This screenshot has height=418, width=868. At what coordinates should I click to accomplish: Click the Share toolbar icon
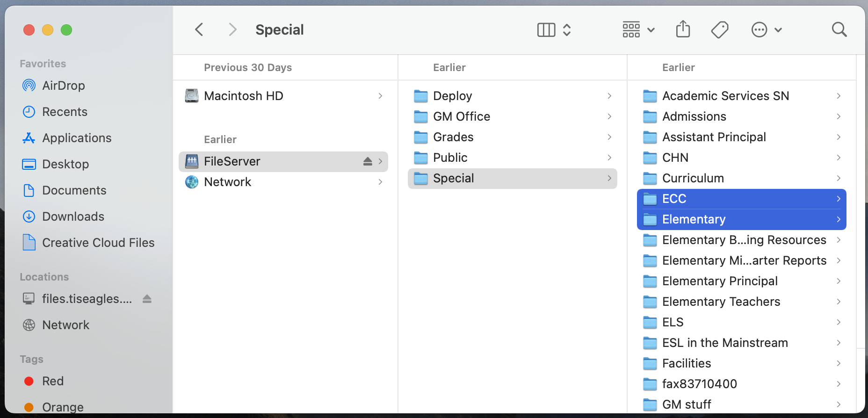pyautogui.click(x=683, y=29)
